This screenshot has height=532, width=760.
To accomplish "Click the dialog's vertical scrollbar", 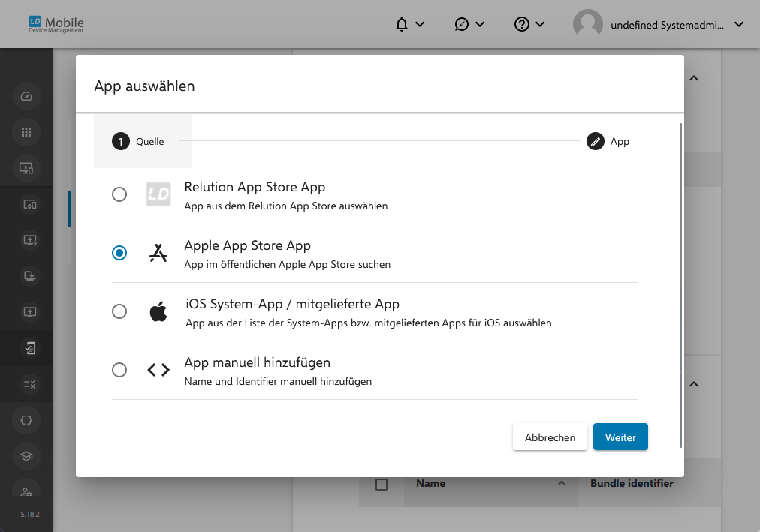I will point(681,286).
